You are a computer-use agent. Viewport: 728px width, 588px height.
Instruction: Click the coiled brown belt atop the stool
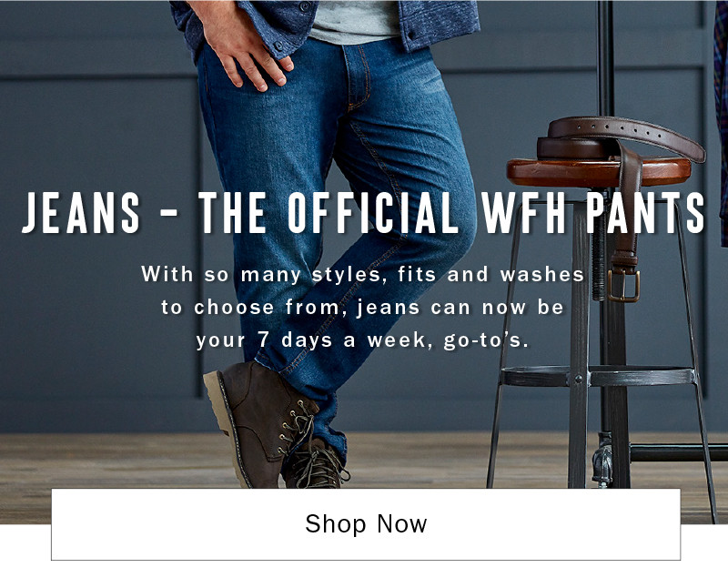[622, 139]
